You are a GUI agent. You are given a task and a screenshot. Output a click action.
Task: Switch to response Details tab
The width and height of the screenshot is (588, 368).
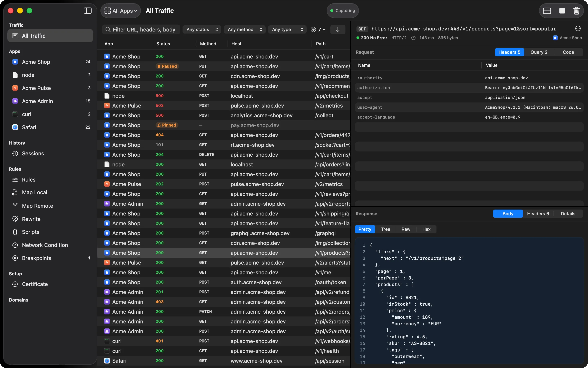point(568,214)
